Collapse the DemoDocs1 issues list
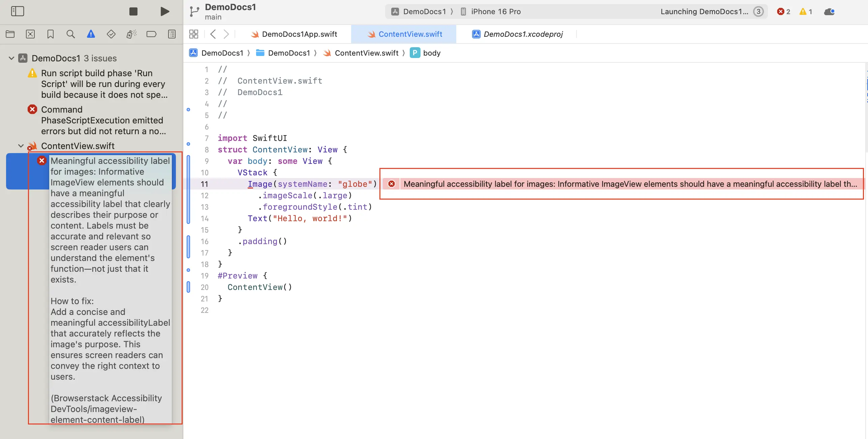This screenshot has height=439, width=868. point(11,58)
